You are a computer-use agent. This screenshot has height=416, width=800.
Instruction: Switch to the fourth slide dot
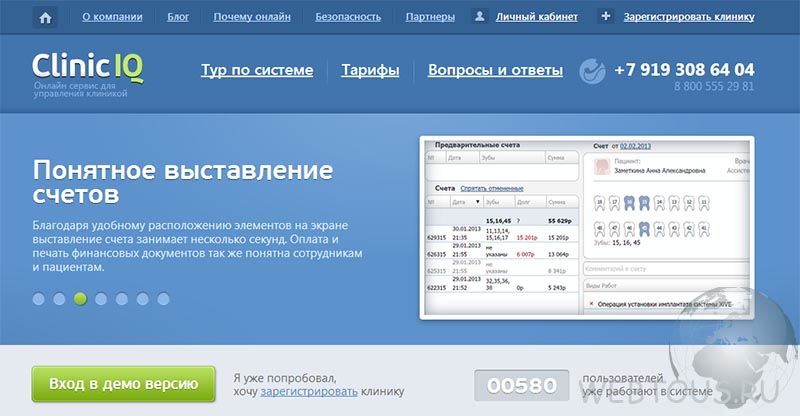(x=101, y=299)
